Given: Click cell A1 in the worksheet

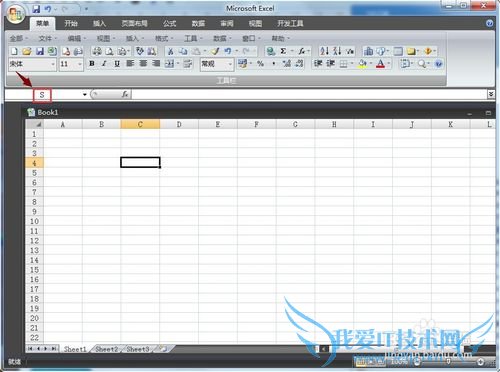Looking at the screenshot, I should click(x=63, y=134).
